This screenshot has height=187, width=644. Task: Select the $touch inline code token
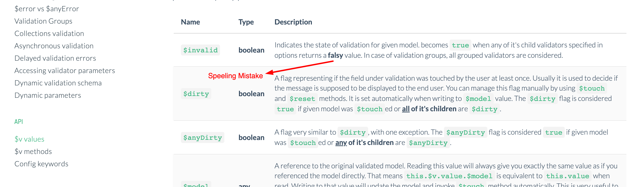coord(592,88)
